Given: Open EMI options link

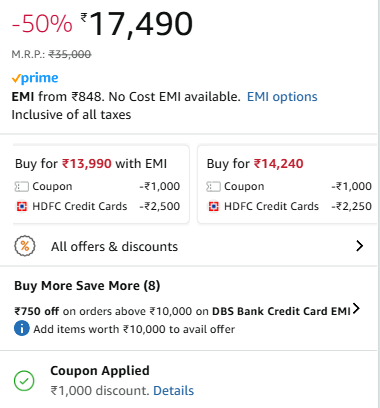Looking at the screenshot, I should point(282,97).
